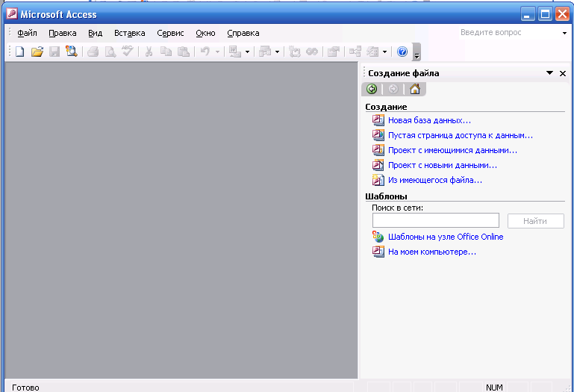Run the ABC spelling check icon
574x392 pixels.
point(128,52)
